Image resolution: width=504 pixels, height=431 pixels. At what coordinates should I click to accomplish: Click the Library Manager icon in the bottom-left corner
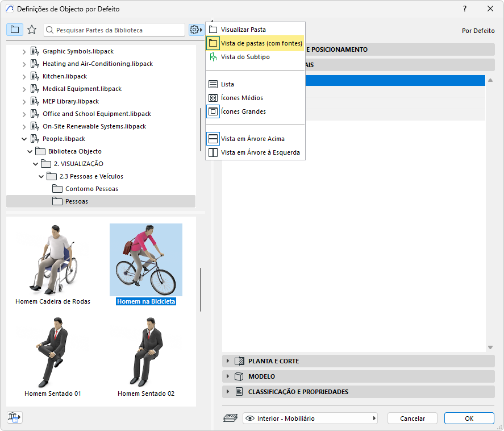click(14, 417)
